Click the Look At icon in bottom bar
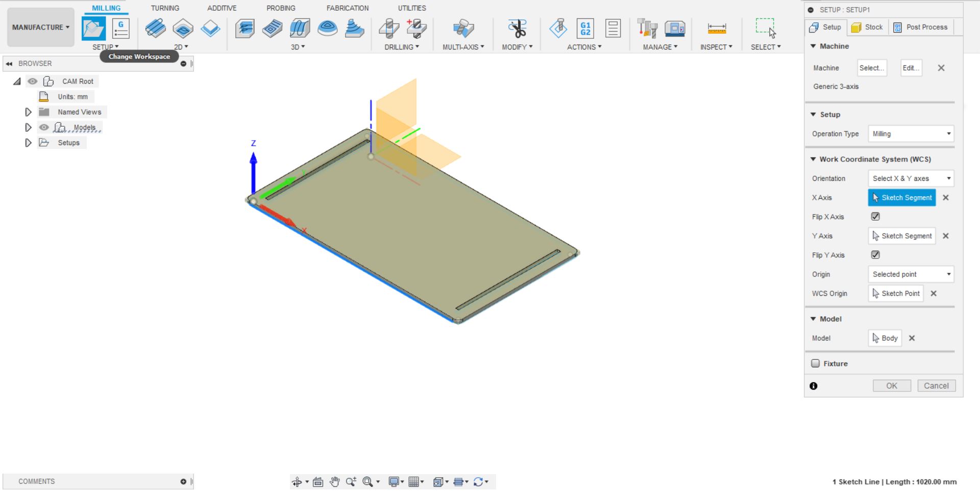The height and width of the screenshot is (492, 980). [318, 482]
